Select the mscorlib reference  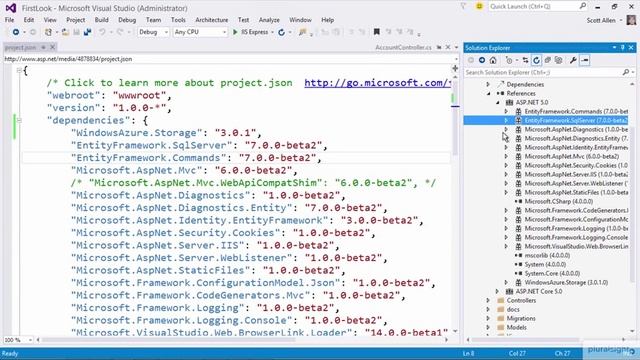[x=547, y=256]
